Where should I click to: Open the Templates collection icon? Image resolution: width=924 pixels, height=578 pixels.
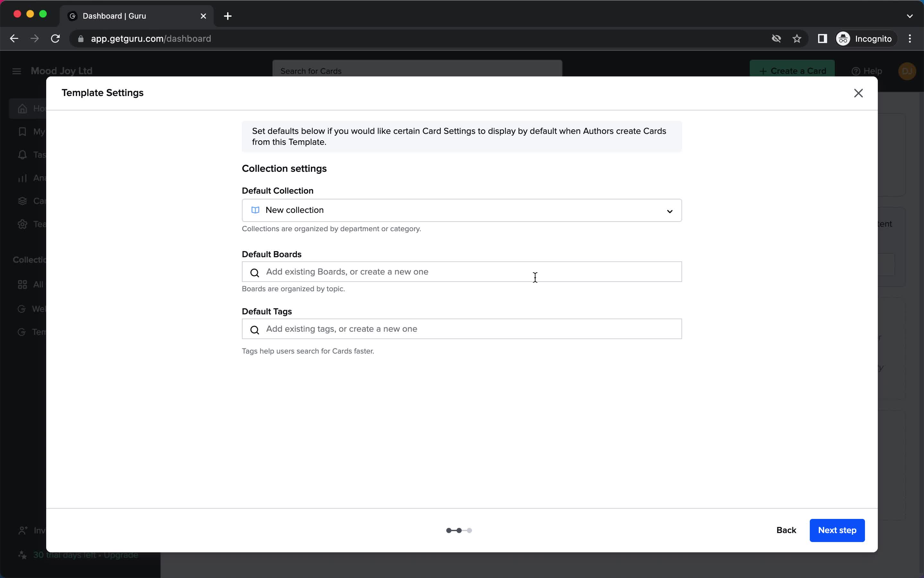click(22, 332)
